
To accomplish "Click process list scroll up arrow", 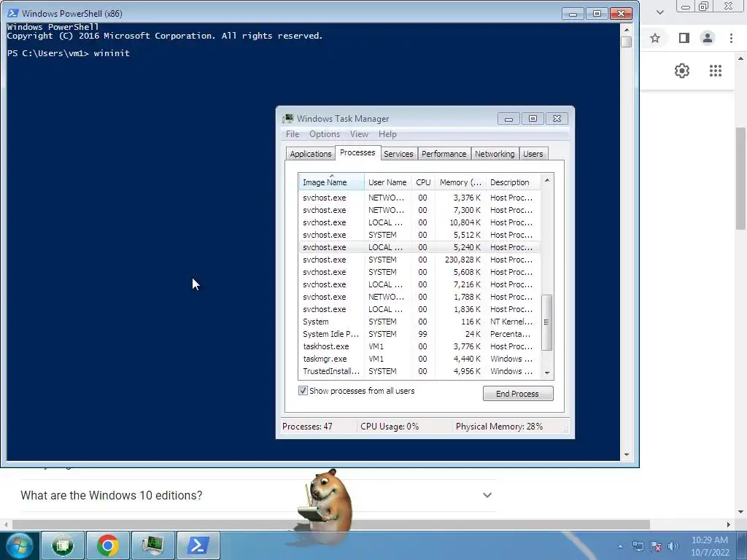I will pos(547,181).
